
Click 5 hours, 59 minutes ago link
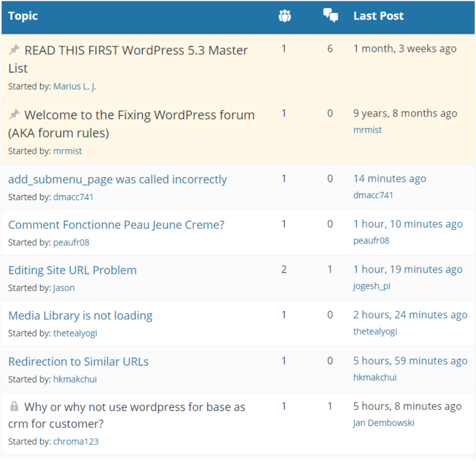(410, 360)
